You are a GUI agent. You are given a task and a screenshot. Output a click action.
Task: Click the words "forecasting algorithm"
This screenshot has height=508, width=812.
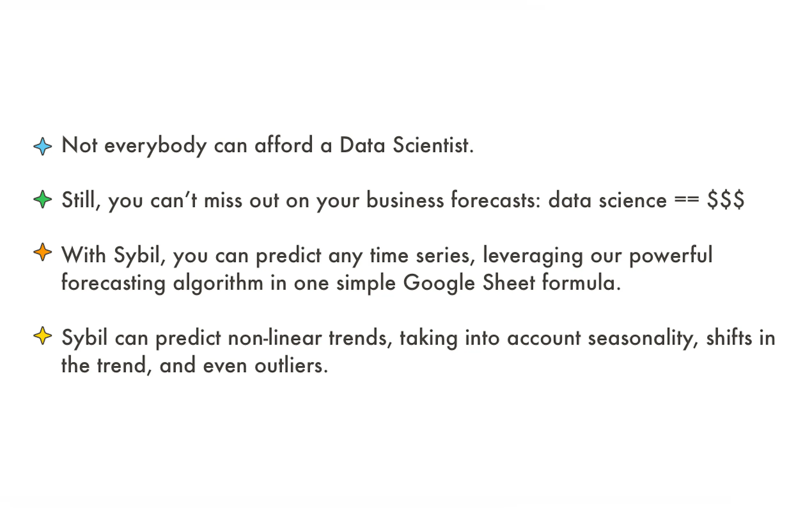(162, 282)
